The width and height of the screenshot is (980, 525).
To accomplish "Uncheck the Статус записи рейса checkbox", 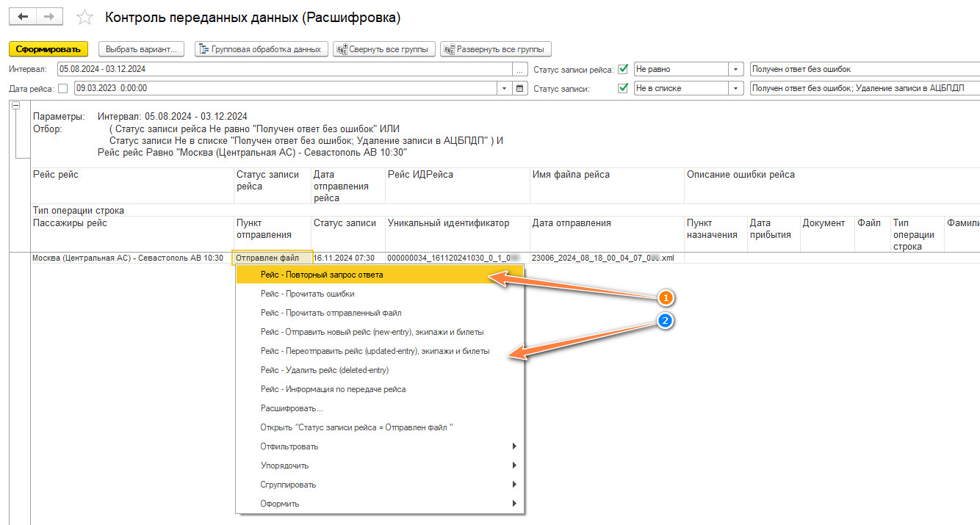I will 623,69.
